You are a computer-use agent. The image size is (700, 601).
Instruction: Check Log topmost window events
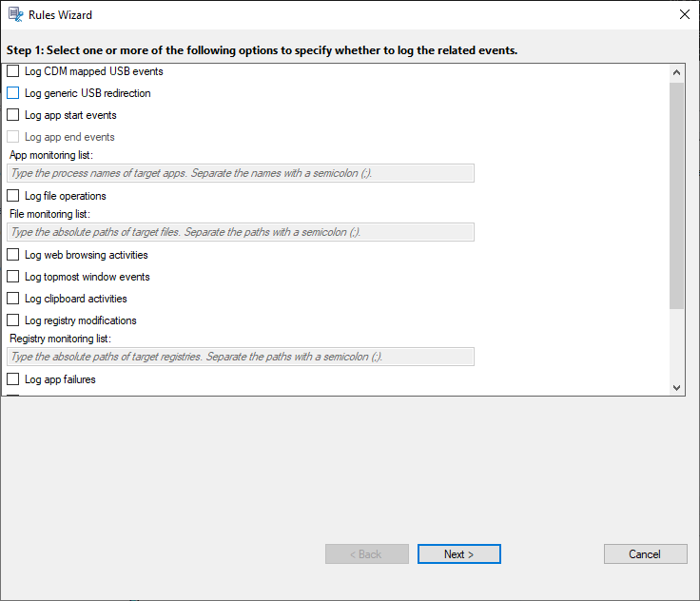pos(13,277)
